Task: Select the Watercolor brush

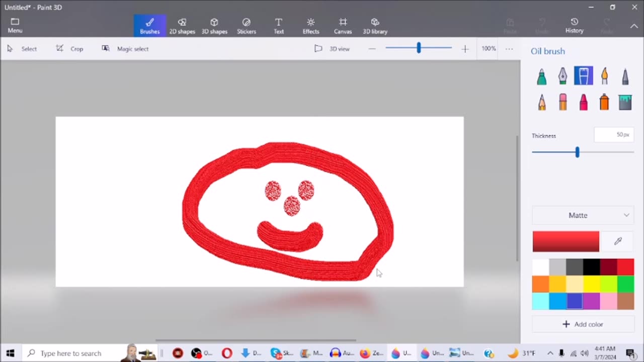Action: coord(604,76)
